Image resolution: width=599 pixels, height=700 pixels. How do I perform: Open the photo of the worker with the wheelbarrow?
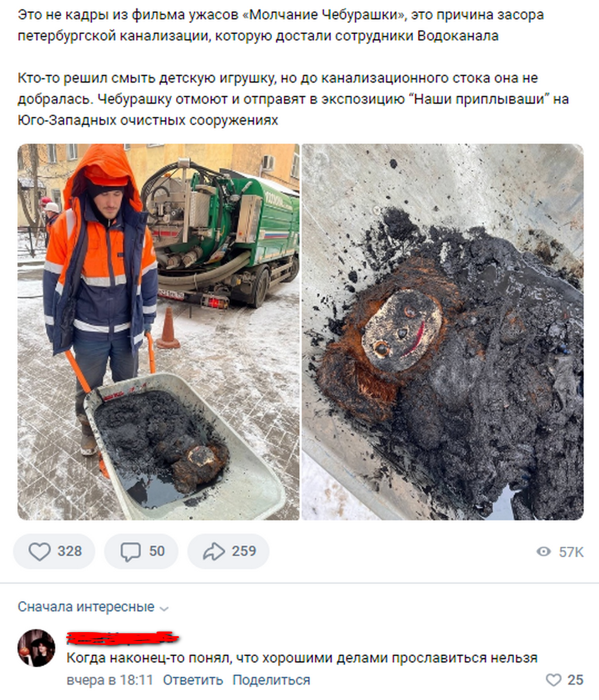(159, 332)
